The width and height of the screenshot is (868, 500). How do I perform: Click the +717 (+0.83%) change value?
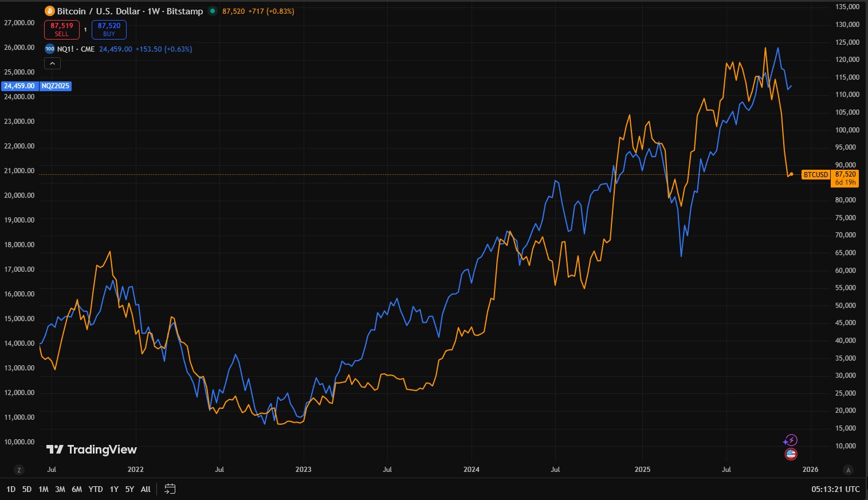tap(271, 11)
